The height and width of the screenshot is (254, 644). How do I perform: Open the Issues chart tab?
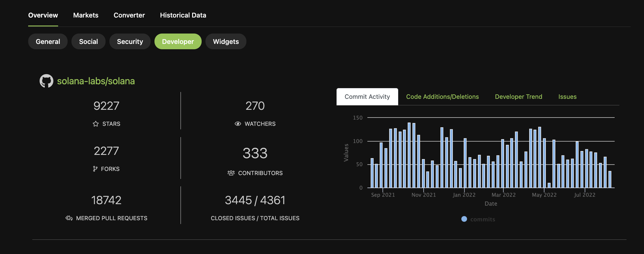pos(568,97)
